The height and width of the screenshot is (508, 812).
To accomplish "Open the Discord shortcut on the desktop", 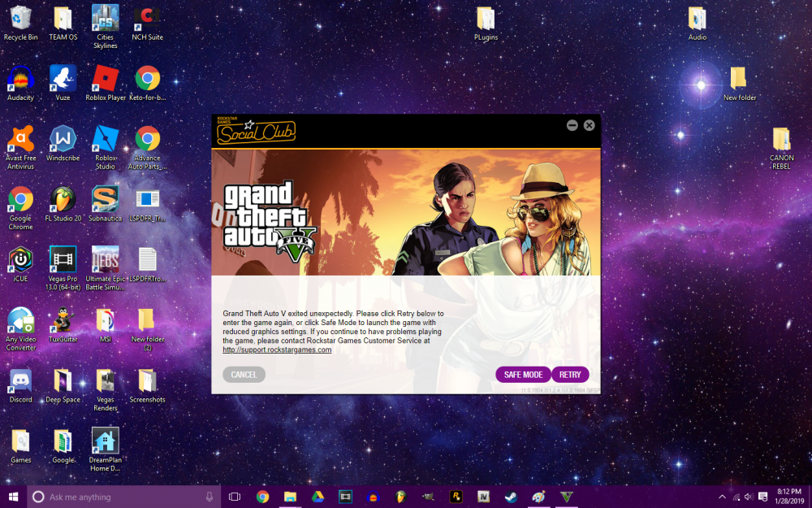I will tap(19, 382).
